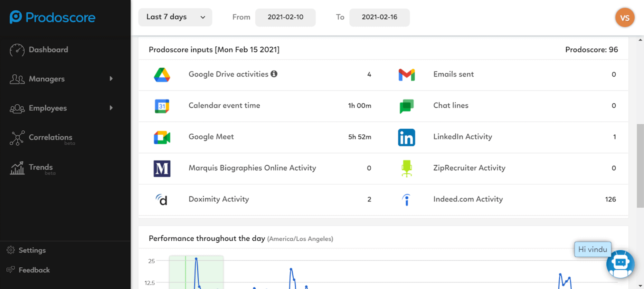Click the Calendar value 1h 00m

360,106
